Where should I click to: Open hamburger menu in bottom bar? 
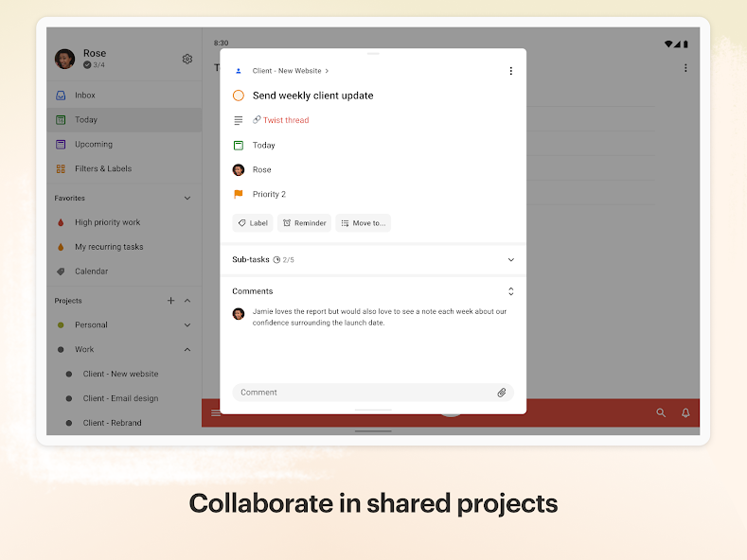click(x=215, y=412)
